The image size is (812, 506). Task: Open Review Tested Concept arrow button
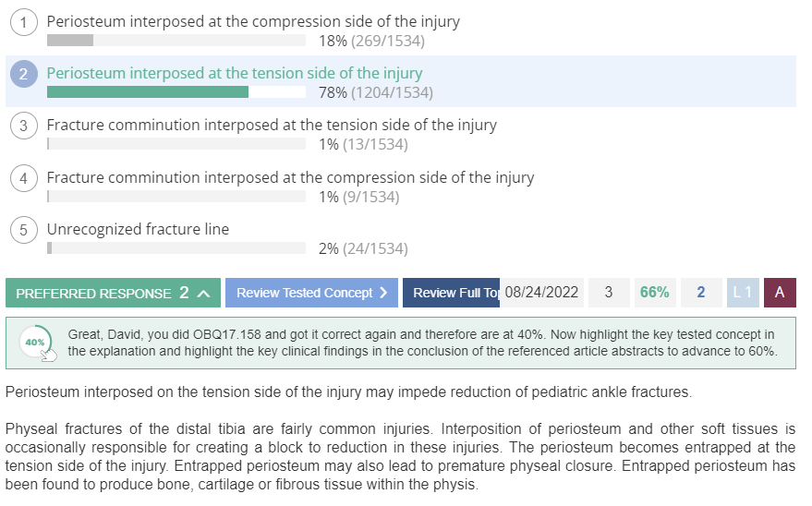pyautogui.click(x=311, y=293)
